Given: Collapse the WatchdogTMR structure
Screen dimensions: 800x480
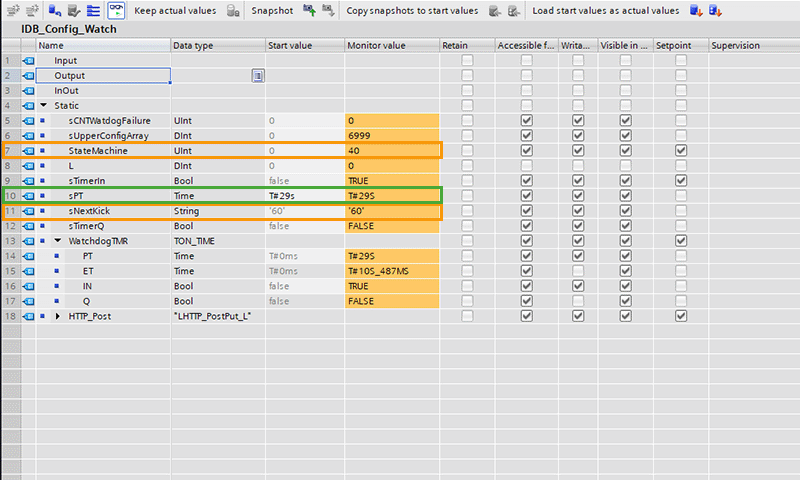Looking at the screenshot, I should tap(58, 241).
